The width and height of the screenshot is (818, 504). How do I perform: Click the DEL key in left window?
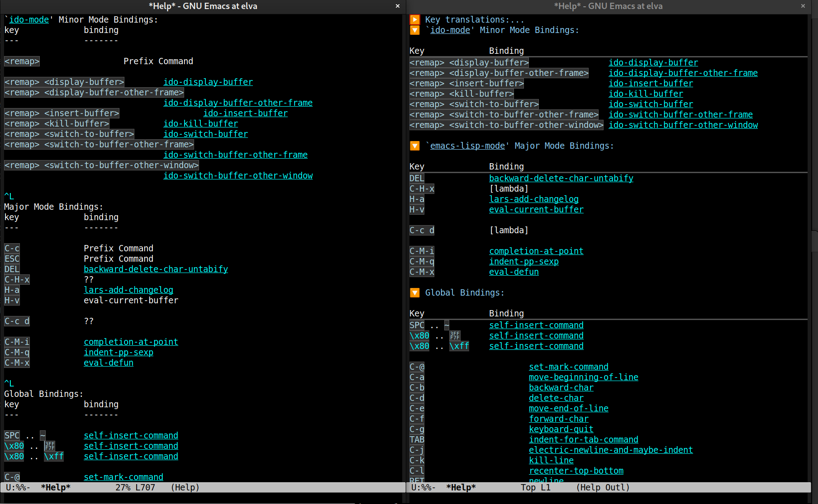pyautogui.click(x=12, y=269)
